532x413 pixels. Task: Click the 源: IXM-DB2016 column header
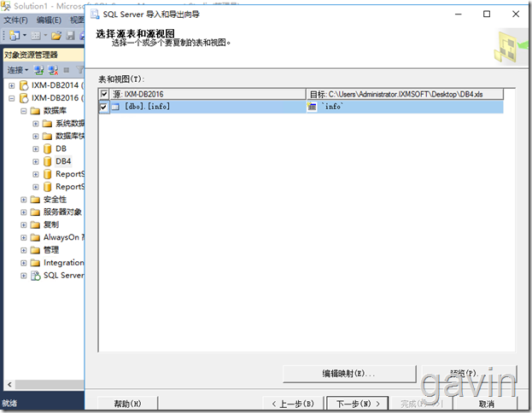click(x=208, y=94)
